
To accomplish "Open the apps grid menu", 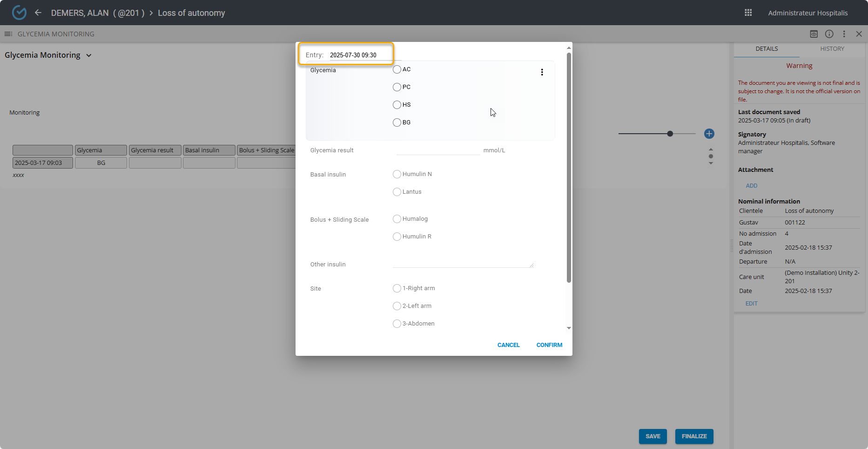I will point(748,13).
